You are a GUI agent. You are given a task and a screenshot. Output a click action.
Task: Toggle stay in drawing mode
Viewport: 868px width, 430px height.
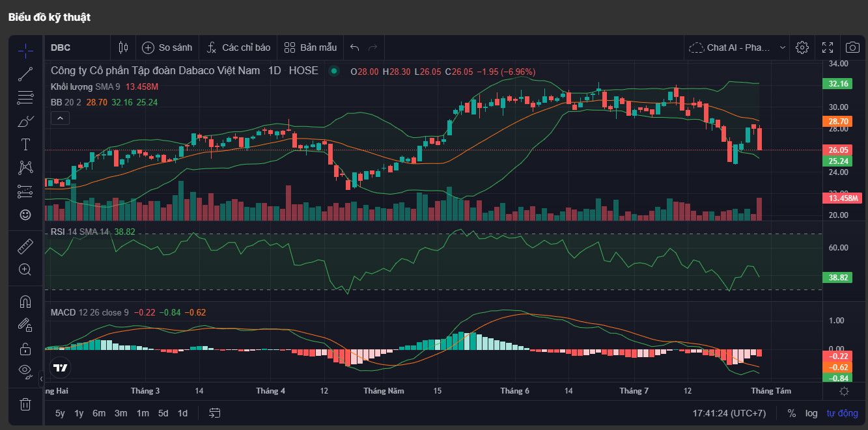tap(25, 325)
